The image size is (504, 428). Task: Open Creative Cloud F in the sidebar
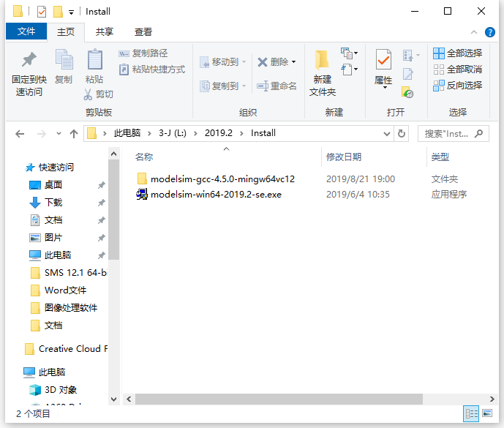tap(67, 348)
